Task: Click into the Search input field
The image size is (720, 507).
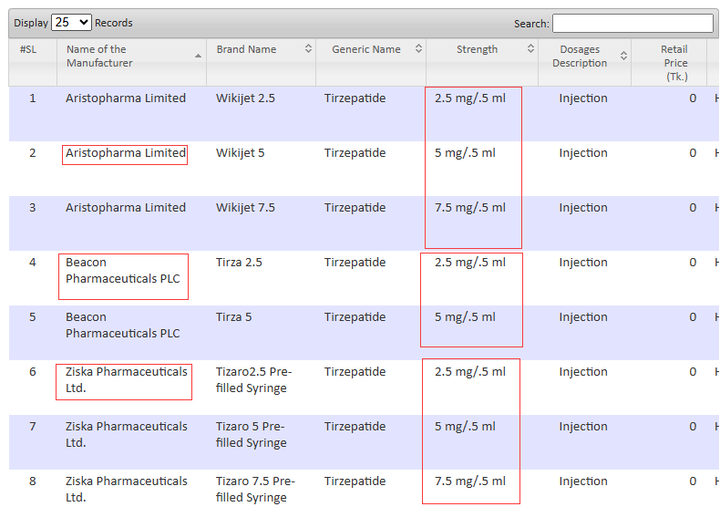Action: click(632, 23)
